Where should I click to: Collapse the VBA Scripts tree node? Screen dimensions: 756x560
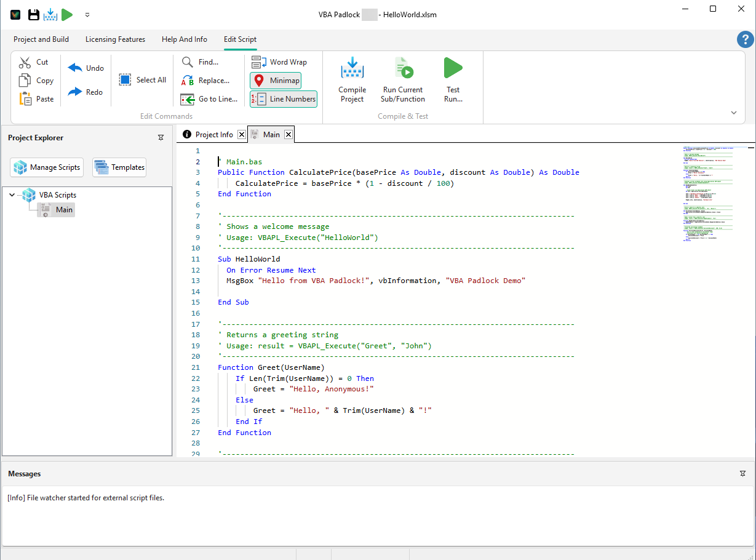(x=12, y=194)
